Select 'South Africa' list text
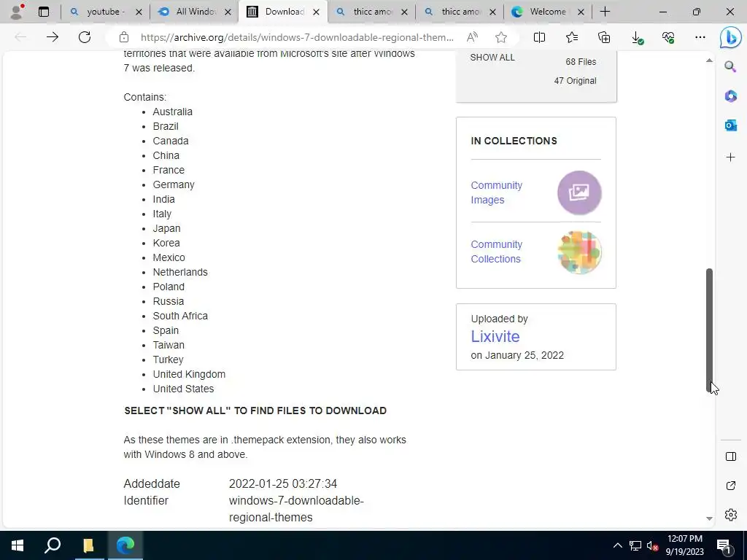 coord(180,316)
